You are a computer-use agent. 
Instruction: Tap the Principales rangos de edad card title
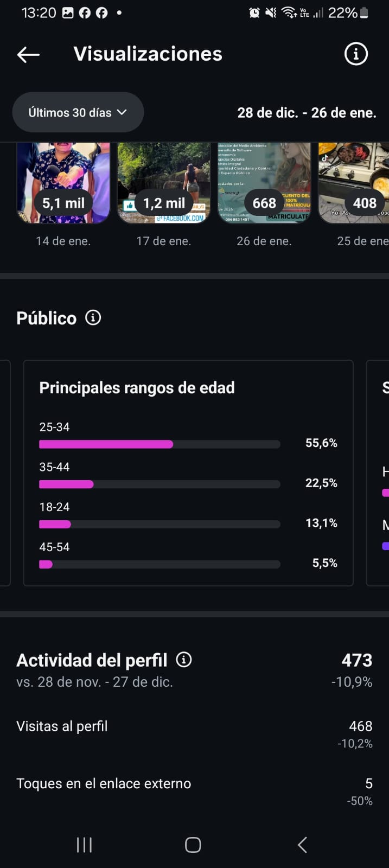pos(137,388)
